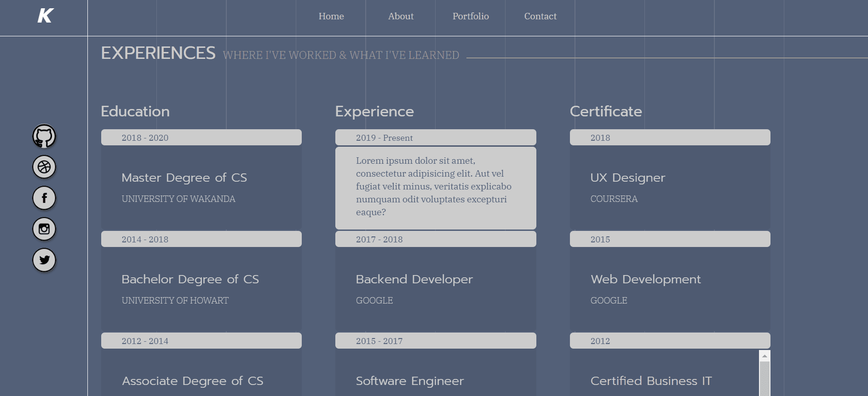This screenshot has width=868, height=396.
Task: Click the UX Designer certificate title
Action: tap(627, 178)
